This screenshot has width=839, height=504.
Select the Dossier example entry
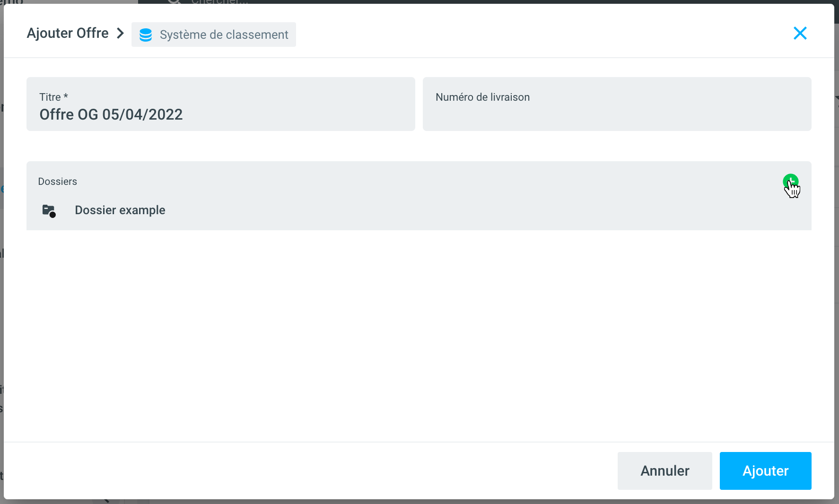coord(120,210)
